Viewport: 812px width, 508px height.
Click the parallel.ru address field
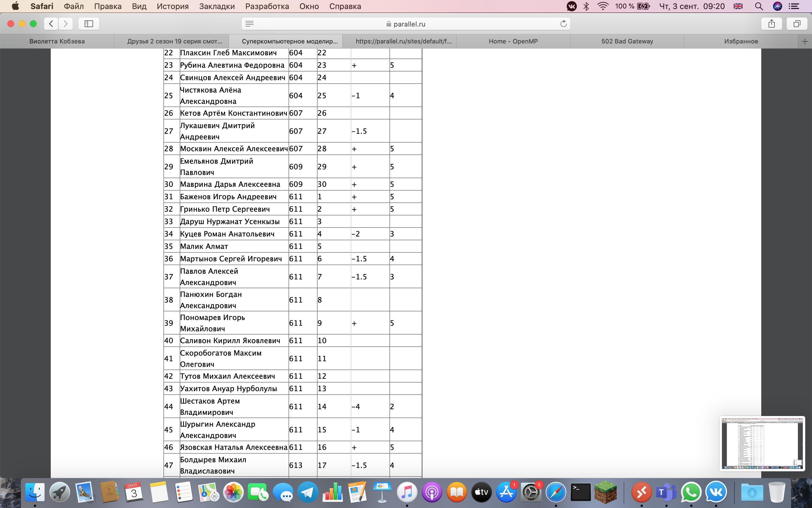[406, 23]
